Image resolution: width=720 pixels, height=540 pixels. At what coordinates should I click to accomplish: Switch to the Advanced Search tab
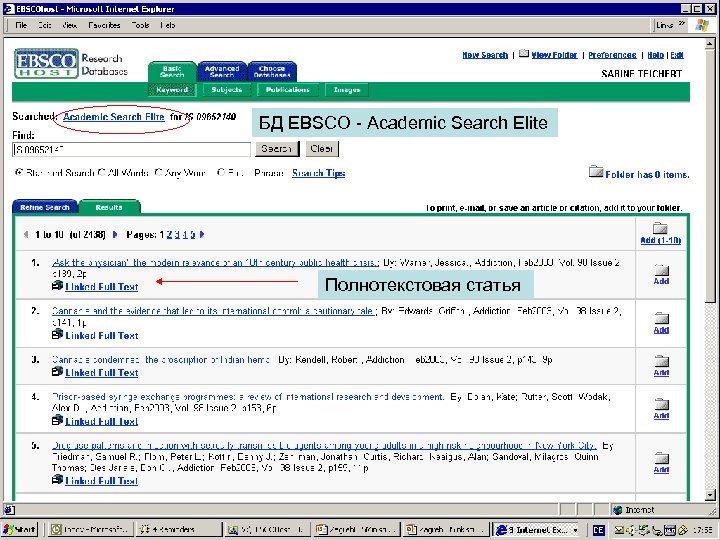pyautogui.click(x=222, y=72)
